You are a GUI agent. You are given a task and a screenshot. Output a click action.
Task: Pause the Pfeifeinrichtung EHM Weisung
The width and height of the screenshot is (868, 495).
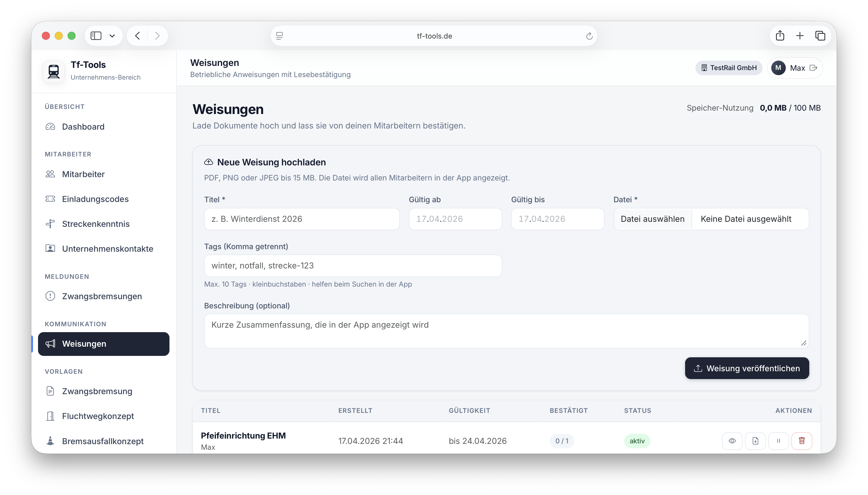coord(778,441)
